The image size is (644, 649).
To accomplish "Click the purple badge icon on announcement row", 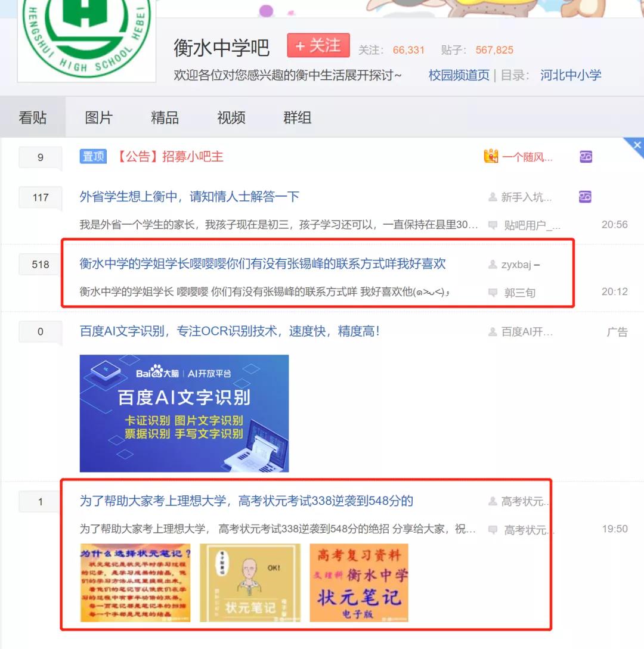I will pyautogui.click(x=586, y=157).
